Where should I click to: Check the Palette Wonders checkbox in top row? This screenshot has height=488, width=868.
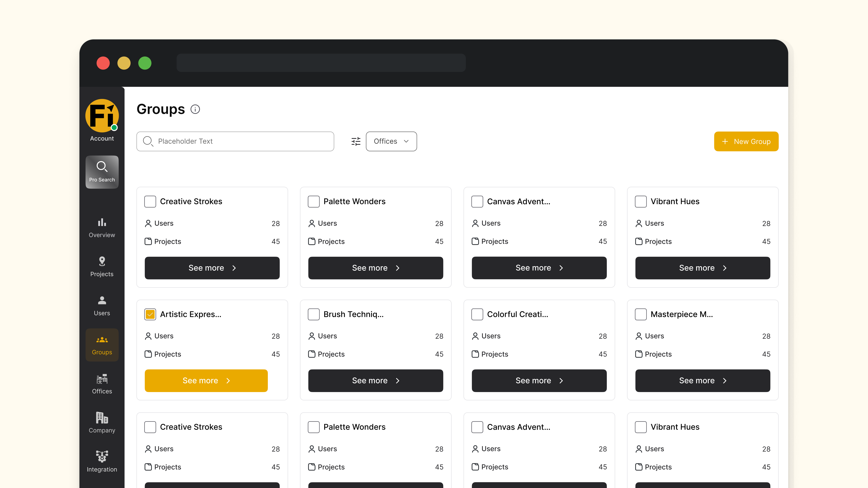coord(313,202)
